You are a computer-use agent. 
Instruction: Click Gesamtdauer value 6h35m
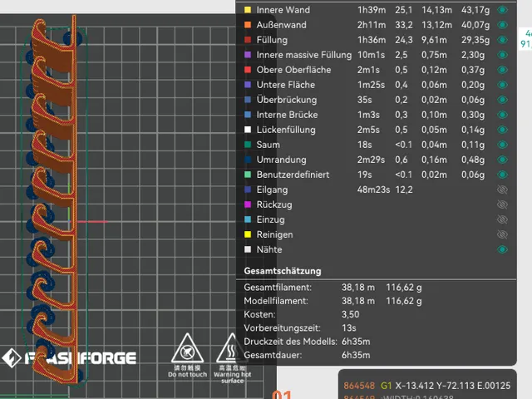coord(356,355)
